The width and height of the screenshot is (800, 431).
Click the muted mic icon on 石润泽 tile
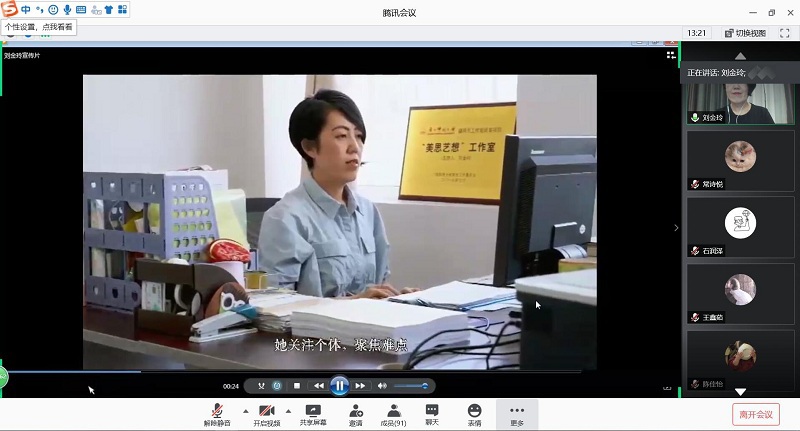[695, 250]
